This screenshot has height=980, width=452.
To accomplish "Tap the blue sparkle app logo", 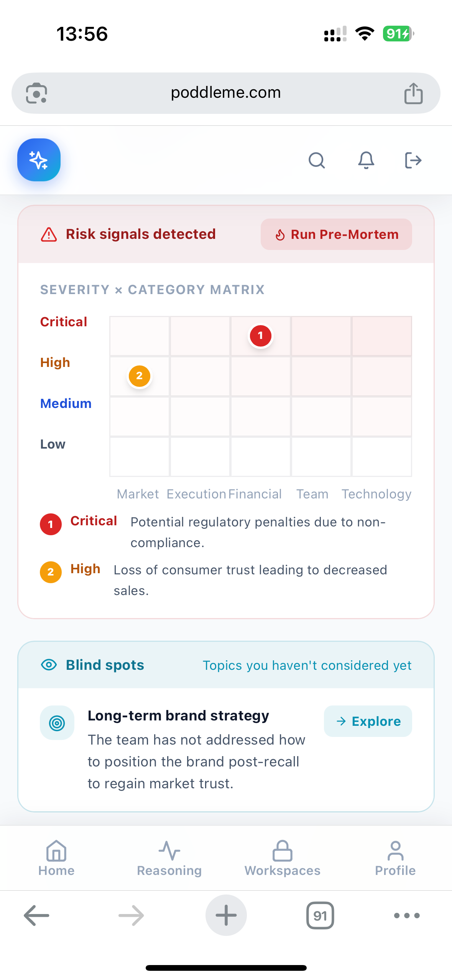I will pos(39,160).
